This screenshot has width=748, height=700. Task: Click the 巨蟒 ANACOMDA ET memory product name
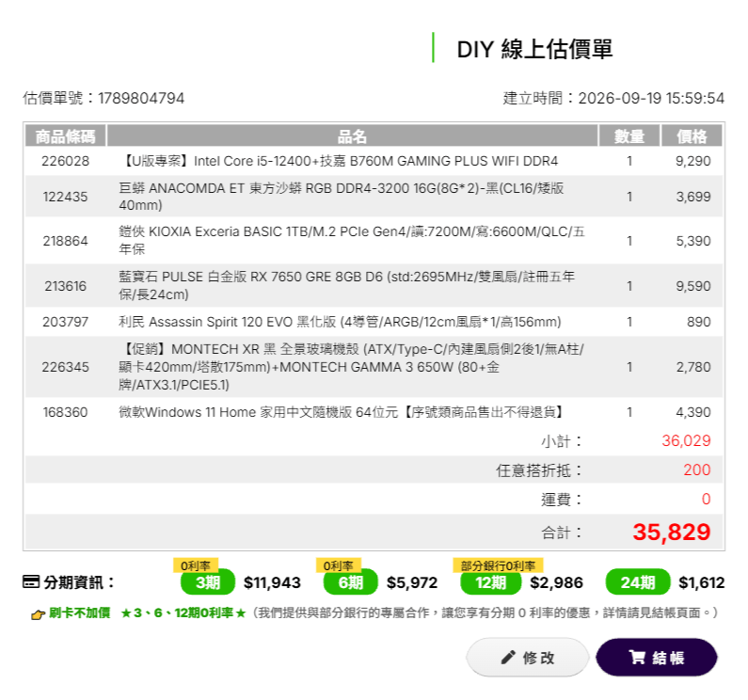pyautogui.click(x=342, y=197)
